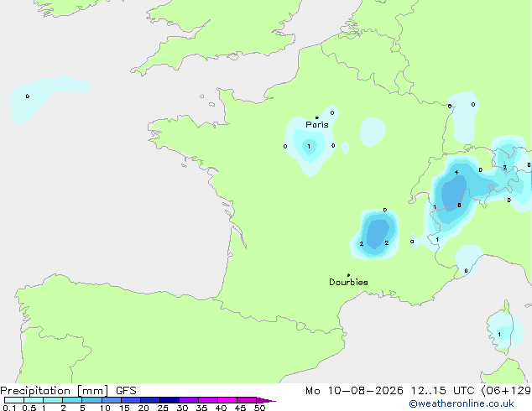
Task: Pick the legend swatch between 15 and 20
Action: point(131,400)
